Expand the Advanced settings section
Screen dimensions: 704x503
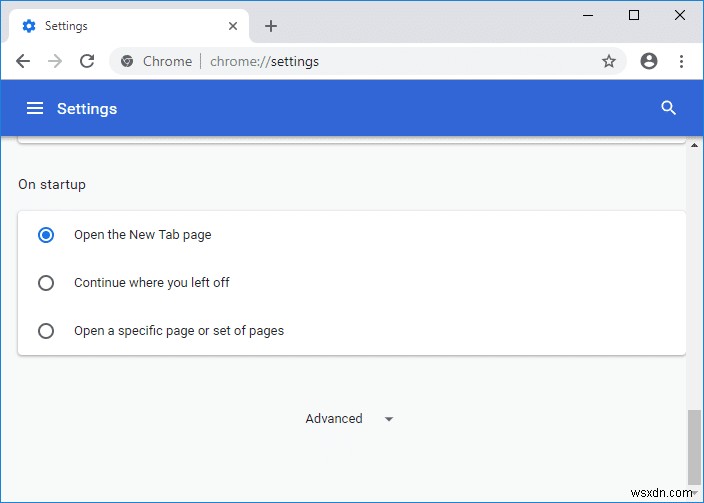point(334,419)
